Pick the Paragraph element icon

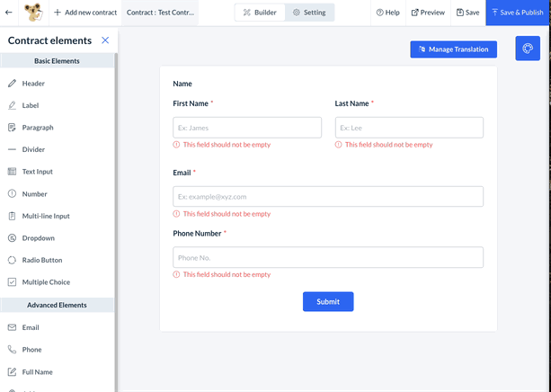(x=13, y=128)
